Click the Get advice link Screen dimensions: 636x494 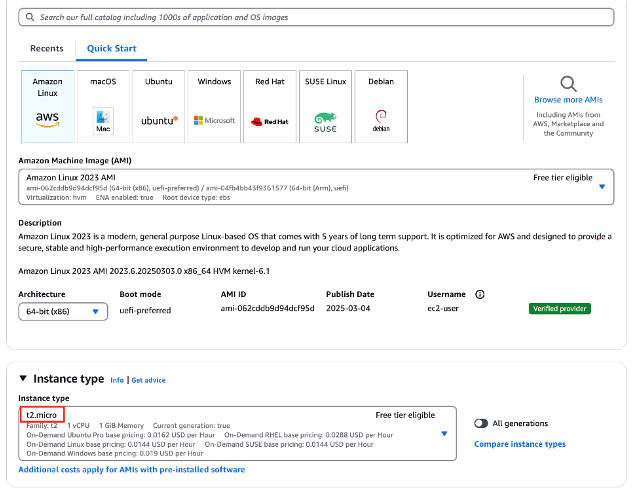[148, 380]
